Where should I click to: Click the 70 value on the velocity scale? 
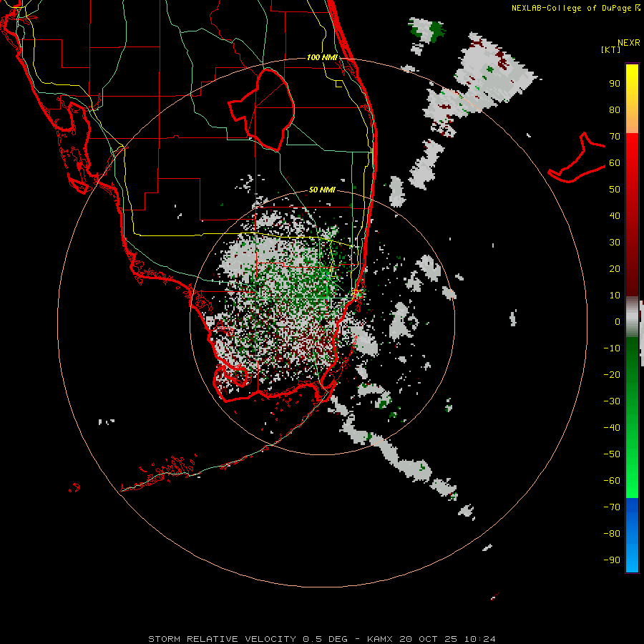[x=615, y=137]
